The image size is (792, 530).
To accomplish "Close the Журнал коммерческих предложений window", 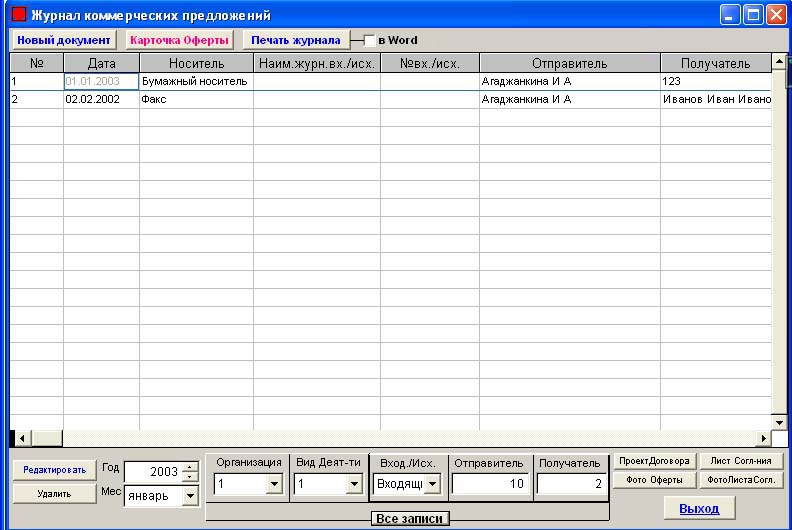I will coord(776,15).
